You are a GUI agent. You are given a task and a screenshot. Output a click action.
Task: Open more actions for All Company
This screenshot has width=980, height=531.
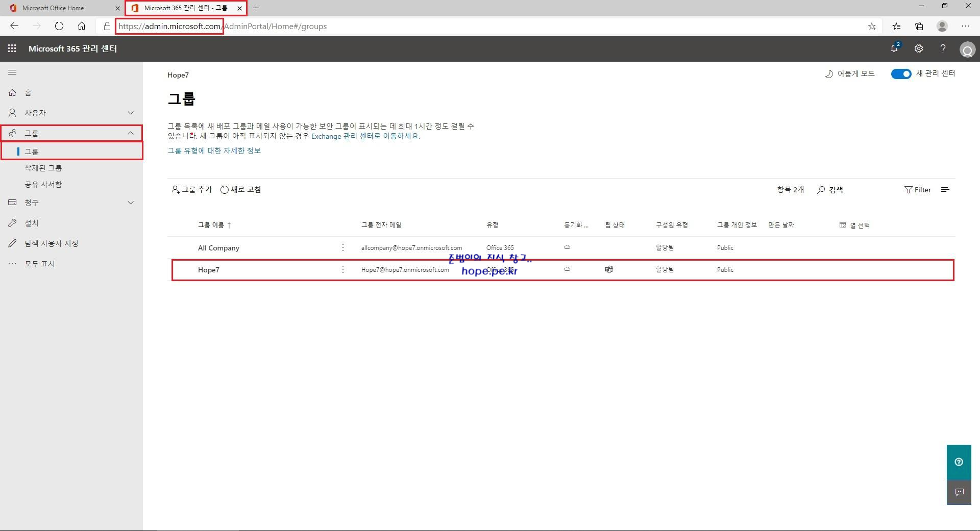[x=343, y=247]
